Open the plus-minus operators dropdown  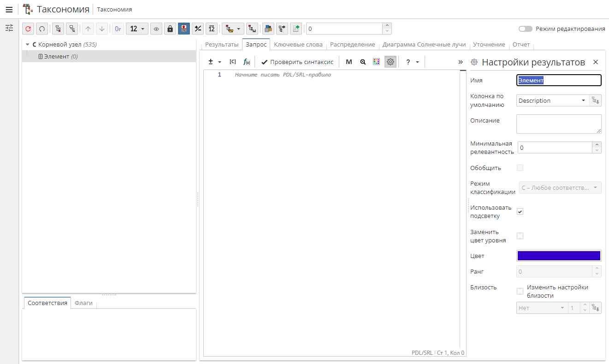tap(215, 62)
